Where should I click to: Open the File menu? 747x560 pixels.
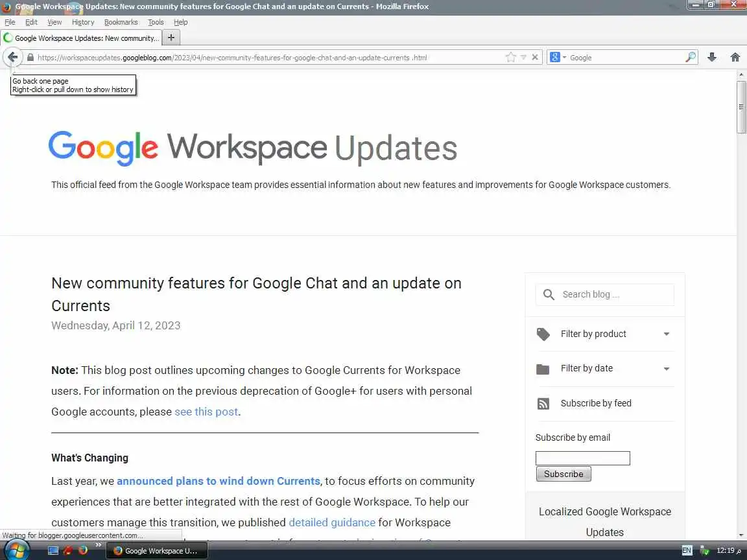(10, 22)
